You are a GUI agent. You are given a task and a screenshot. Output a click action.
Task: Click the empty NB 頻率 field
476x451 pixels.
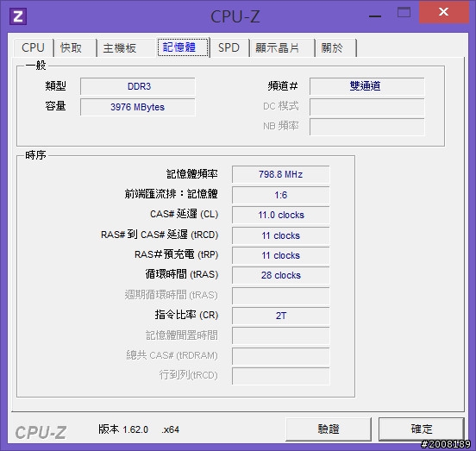(x=366, y=127)
